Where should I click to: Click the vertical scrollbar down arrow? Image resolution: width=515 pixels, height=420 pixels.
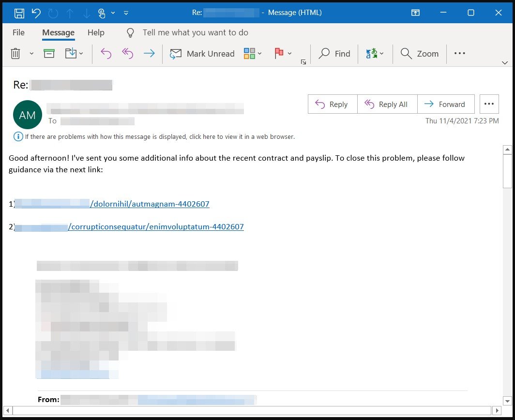coord(508,401)
